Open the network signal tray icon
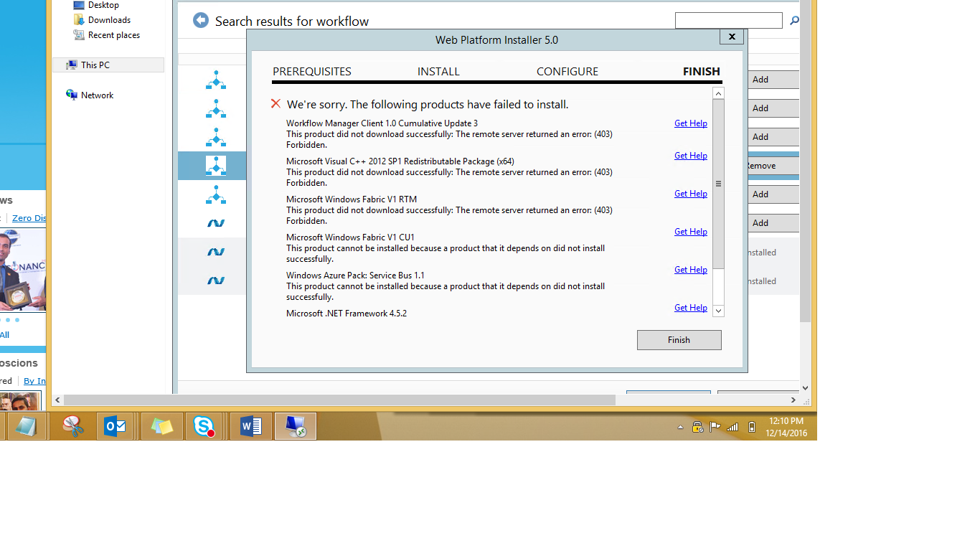This screenshot has height=551, width=980. coord(732,427)
